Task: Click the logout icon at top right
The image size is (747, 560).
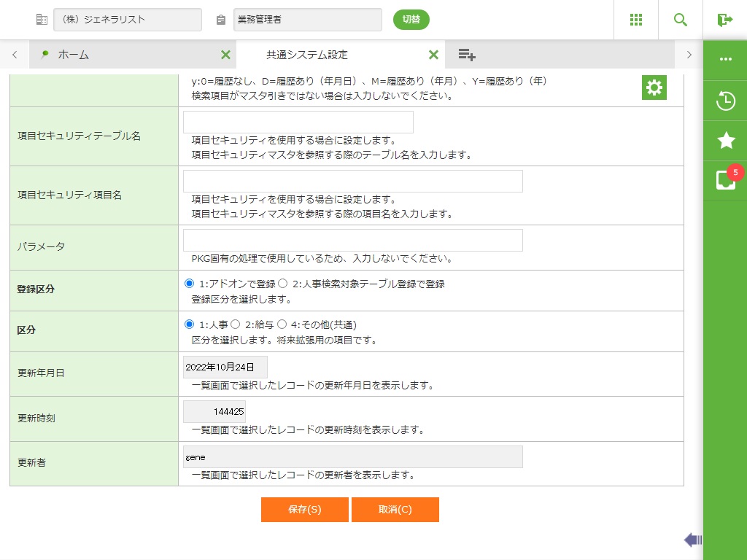Action: click(x=724, y=20)
